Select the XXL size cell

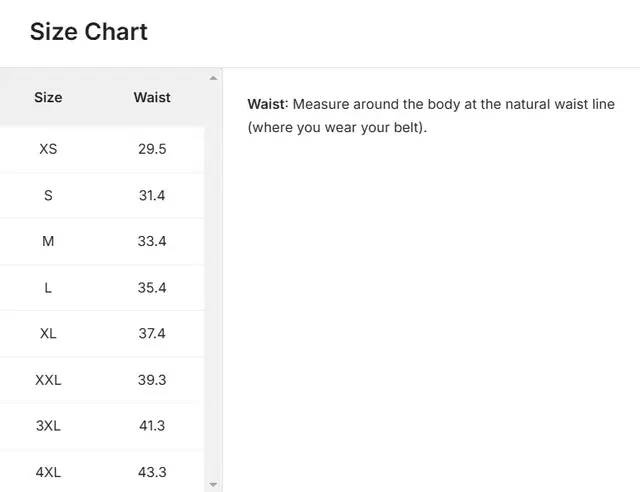[x=48, y=379]
